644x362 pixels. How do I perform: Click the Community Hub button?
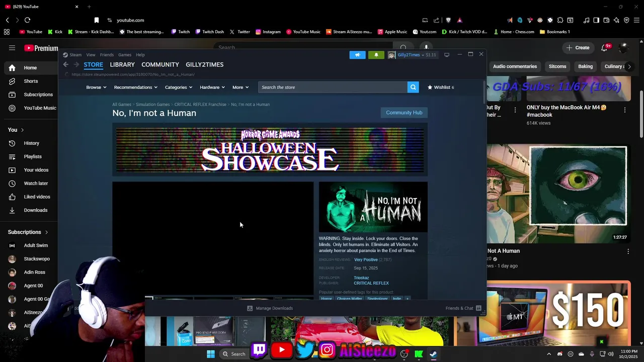point(404,113)
